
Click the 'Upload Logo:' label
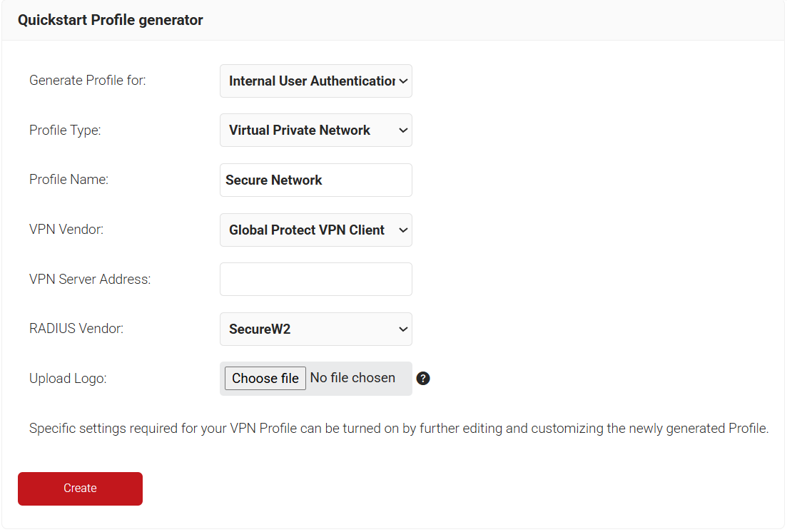point(68,379)
